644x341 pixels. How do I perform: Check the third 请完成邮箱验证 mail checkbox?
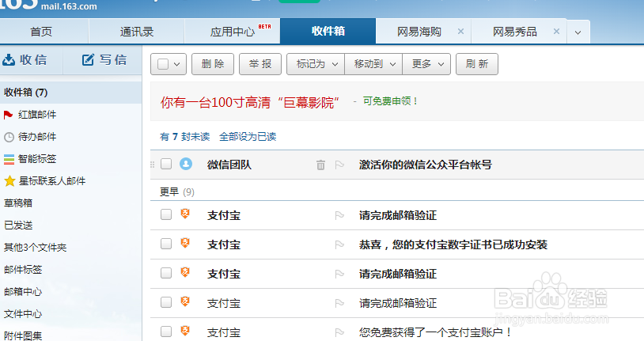tap(166, 302)
